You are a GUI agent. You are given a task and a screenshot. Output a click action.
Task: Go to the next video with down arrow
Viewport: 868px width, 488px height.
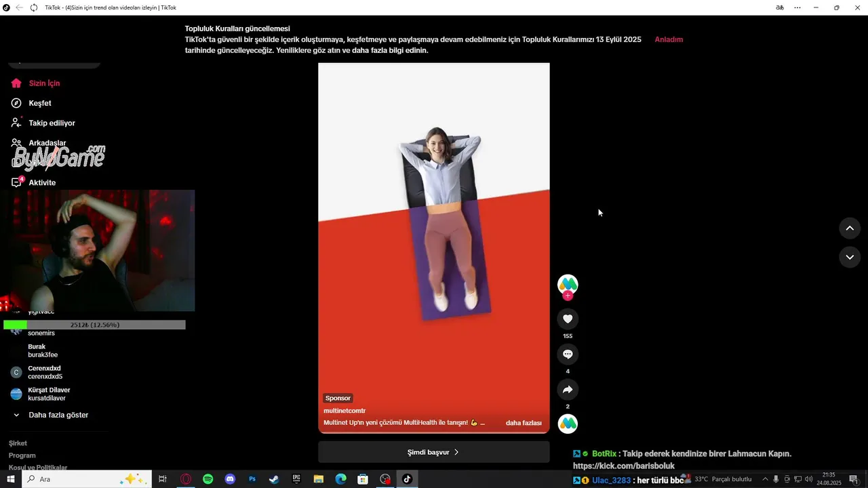coord(850,257)
